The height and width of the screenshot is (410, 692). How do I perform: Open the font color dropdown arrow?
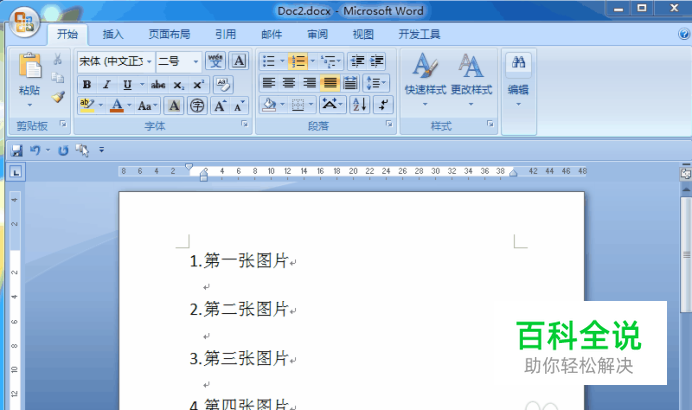click(x=129, y=105)
